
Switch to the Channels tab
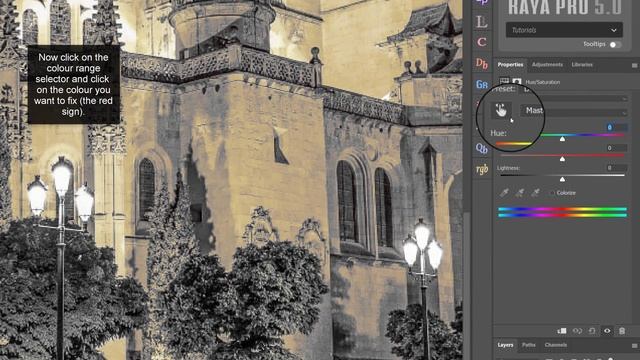[x=556, y=345]
